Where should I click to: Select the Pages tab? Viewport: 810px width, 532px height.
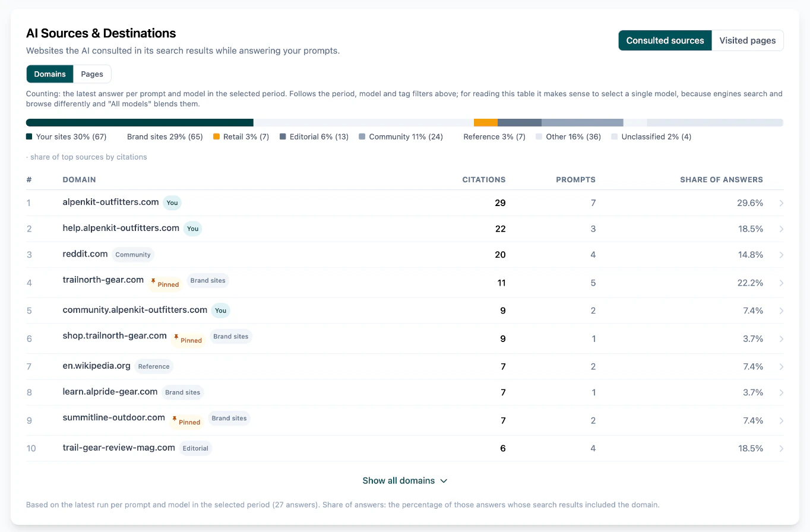click(x=92, y=74)
